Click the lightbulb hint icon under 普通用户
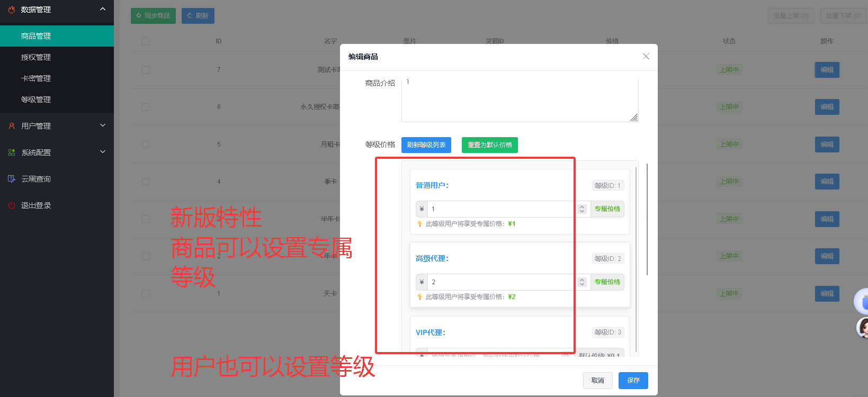The width and height of the screenshot is (868, 397). 420,224
